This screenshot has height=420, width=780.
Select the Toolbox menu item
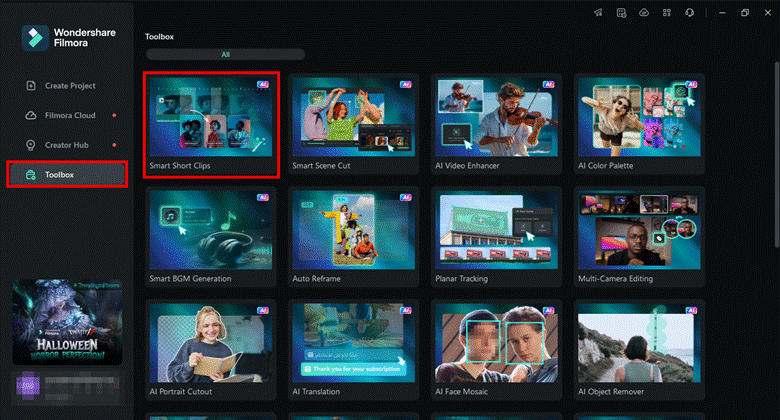67,175
